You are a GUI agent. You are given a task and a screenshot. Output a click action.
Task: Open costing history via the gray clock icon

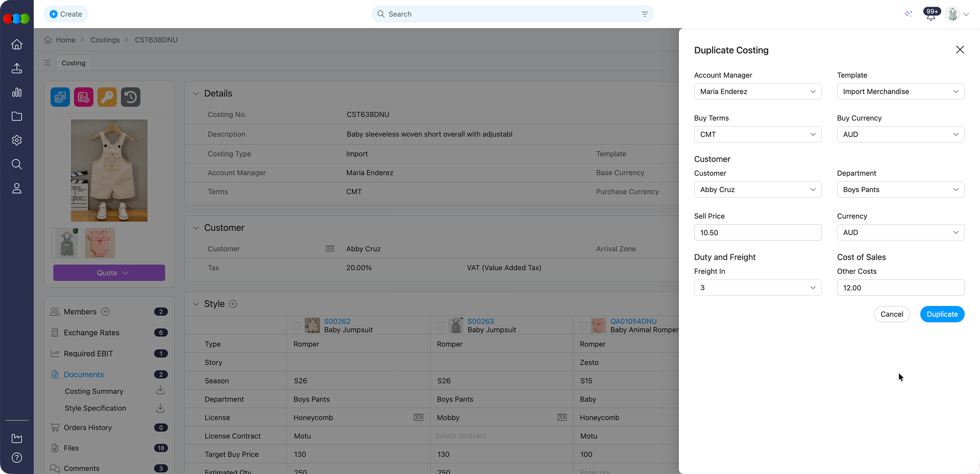(130, 97)
